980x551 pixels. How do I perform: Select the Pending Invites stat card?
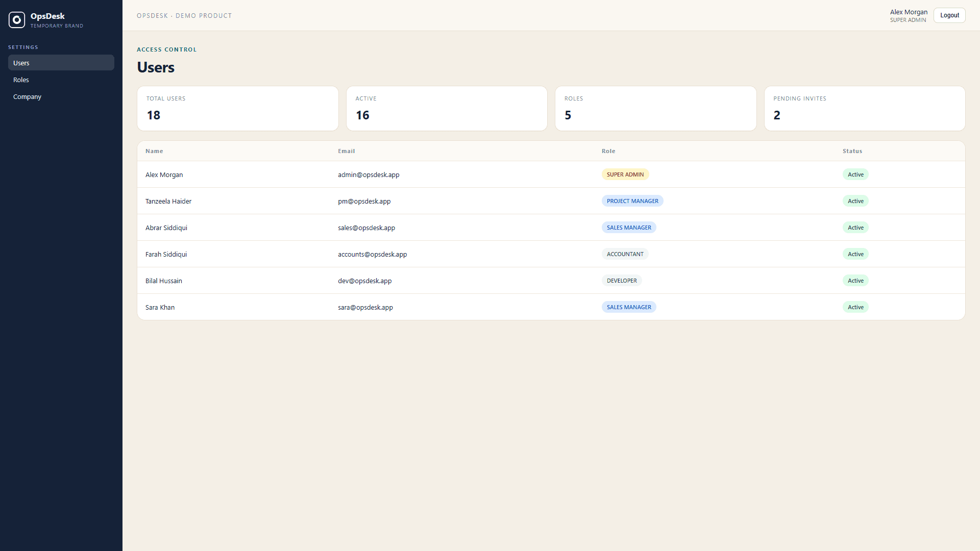tap(865, 108)
